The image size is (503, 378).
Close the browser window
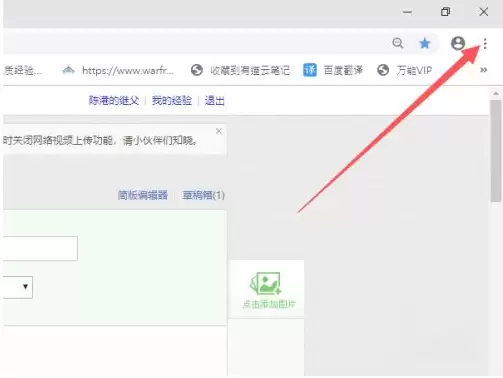[x=484, y=12]
